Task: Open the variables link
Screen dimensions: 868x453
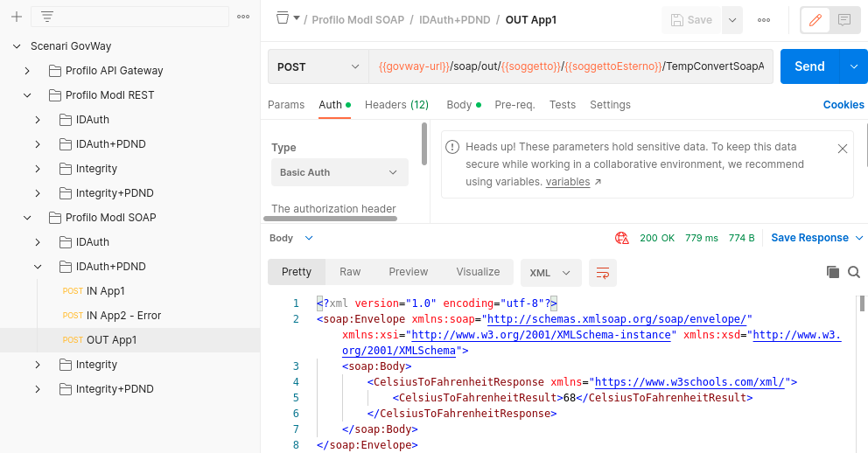Action: tap(568, 182)
